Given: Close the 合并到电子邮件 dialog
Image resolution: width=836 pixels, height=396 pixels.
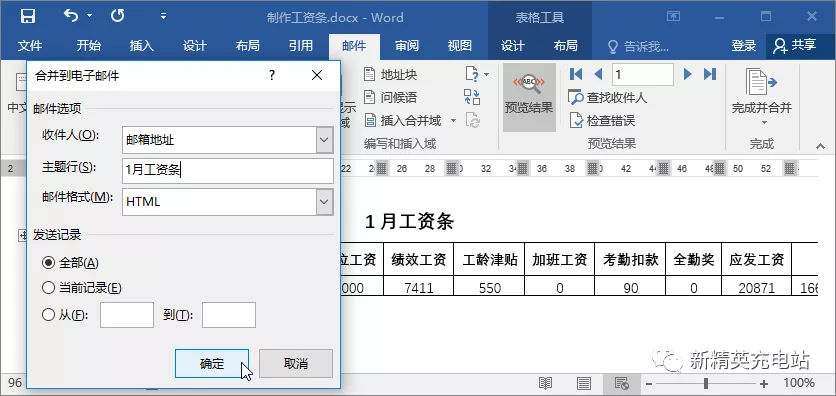Looking at the screenshot, I should tap(317, 75).
